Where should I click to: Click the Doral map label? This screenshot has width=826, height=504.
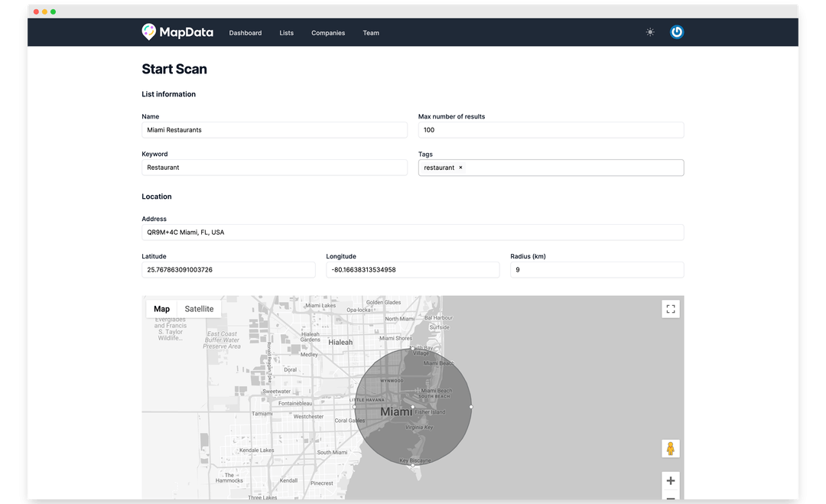(291, 369)
